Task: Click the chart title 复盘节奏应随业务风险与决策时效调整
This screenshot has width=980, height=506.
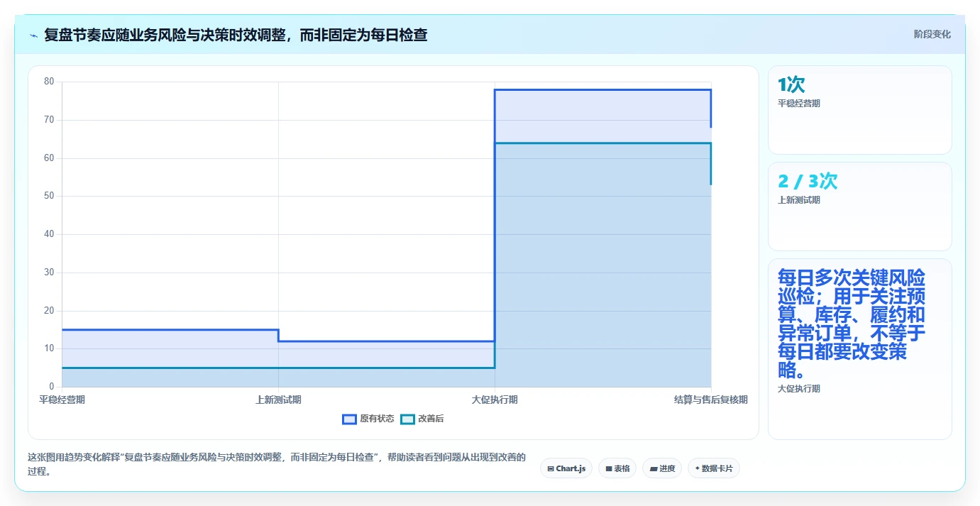Action: click(236, 35)
